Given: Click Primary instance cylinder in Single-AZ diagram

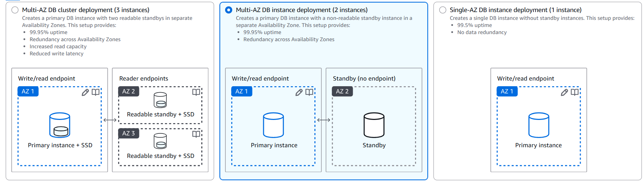Looking at the screenshot, I should click(539, 125).
